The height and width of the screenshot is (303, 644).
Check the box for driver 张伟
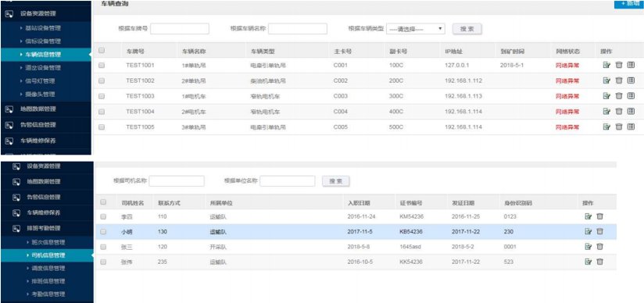[103, 262]
